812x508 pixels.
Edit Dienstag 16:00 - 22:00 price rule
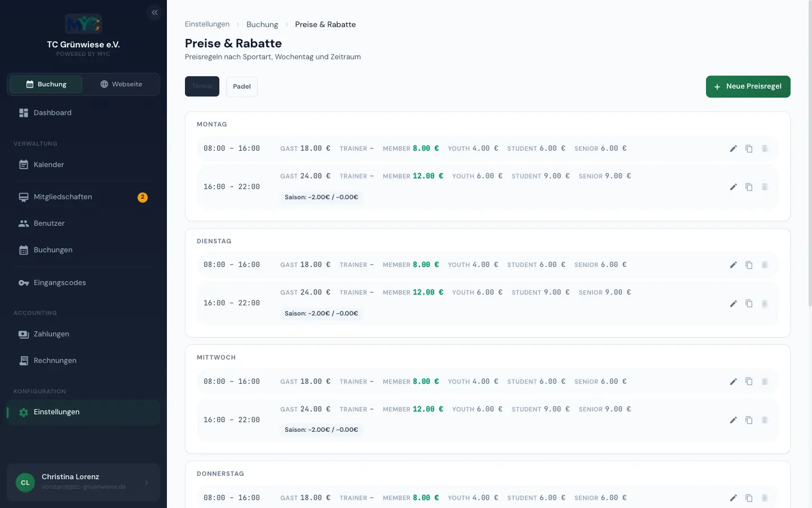733,304
